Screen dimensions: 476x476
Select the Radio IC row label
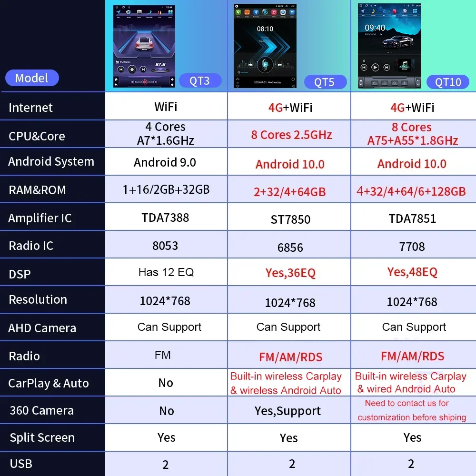31,246
